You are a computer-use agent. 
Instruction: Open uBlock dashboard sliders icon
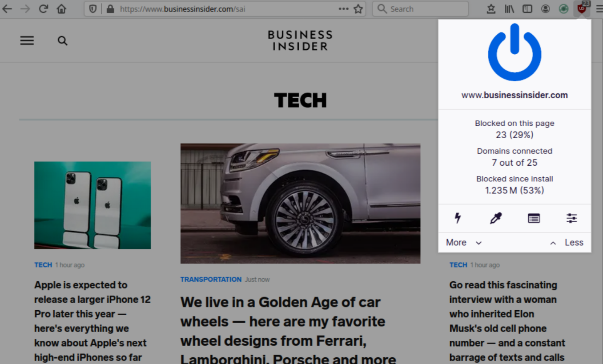pos(571,218)
